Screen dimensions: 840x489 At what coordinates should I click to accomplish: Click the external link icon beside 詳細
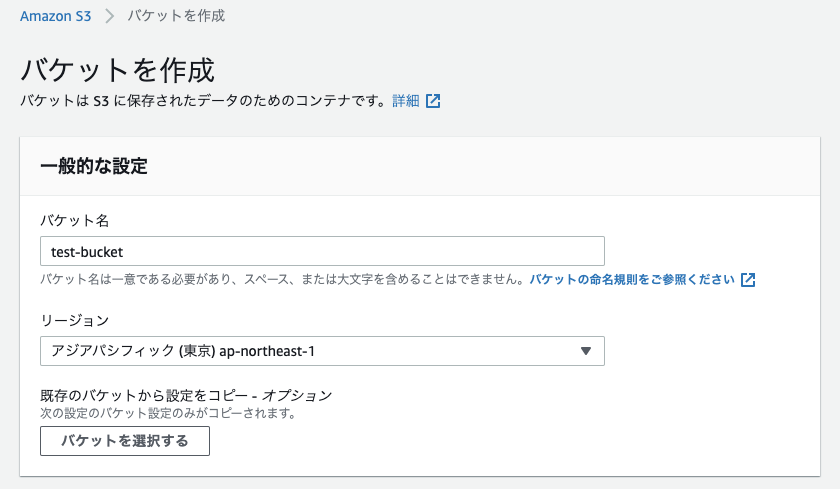click(x=433, y=101)
